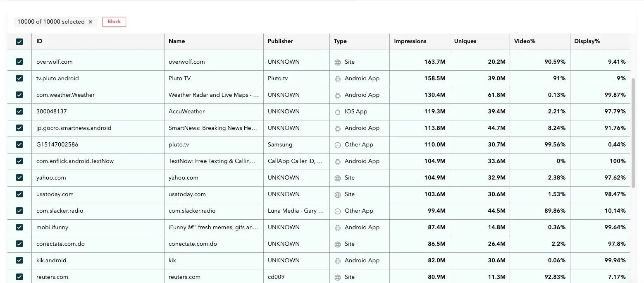The width and height of the screenshot is (644, 283).
Task: Click the '100%' display value
Action: tap(618, 161)
